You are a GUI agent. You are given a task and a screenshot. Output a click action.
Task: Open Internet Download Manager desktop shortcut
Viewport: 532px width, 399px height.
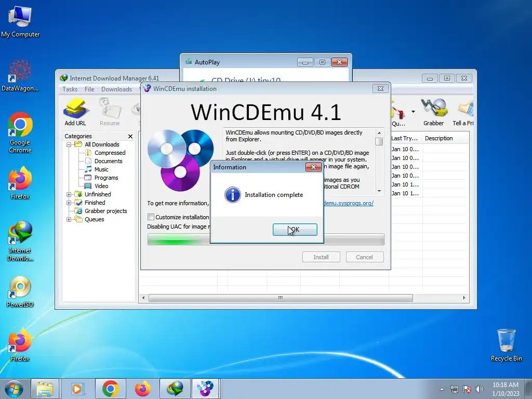20,241
